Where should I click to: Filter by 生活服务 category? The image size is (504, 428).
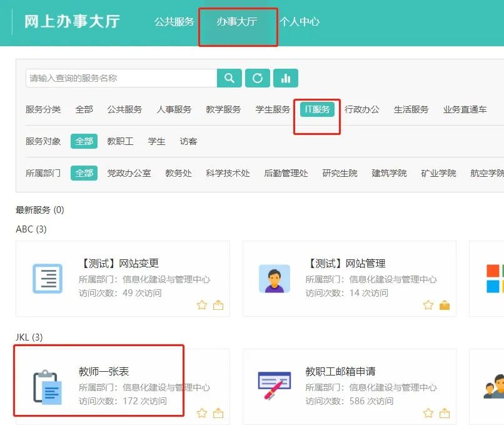[x=411, y=109]
